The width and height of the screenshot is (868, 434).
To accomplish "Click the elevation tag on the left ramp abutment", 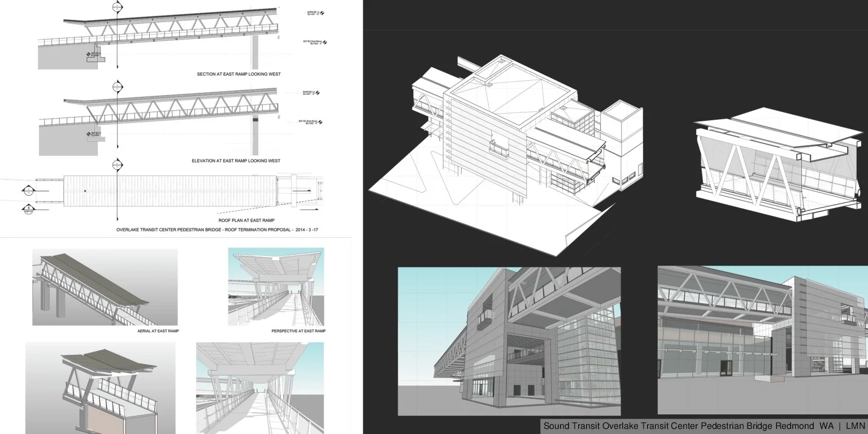I will tap(90, 54).
